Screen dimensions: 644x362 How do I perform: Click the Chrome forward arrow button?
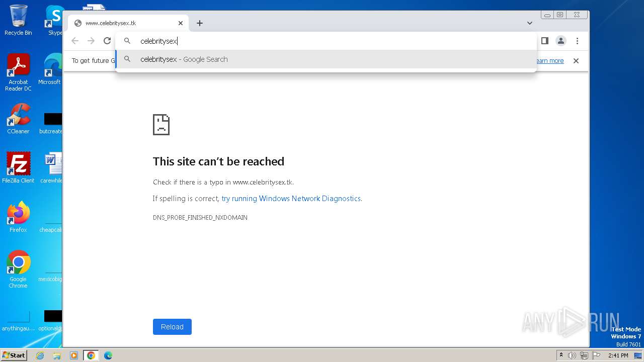91,41
